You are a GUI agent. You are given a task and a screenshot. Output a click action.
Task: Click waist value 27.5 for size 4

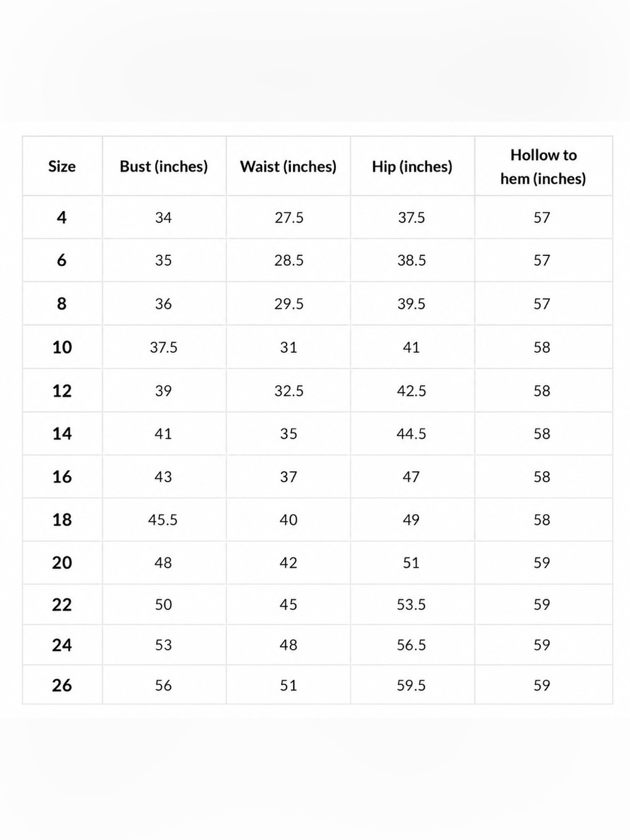point(289,217)
